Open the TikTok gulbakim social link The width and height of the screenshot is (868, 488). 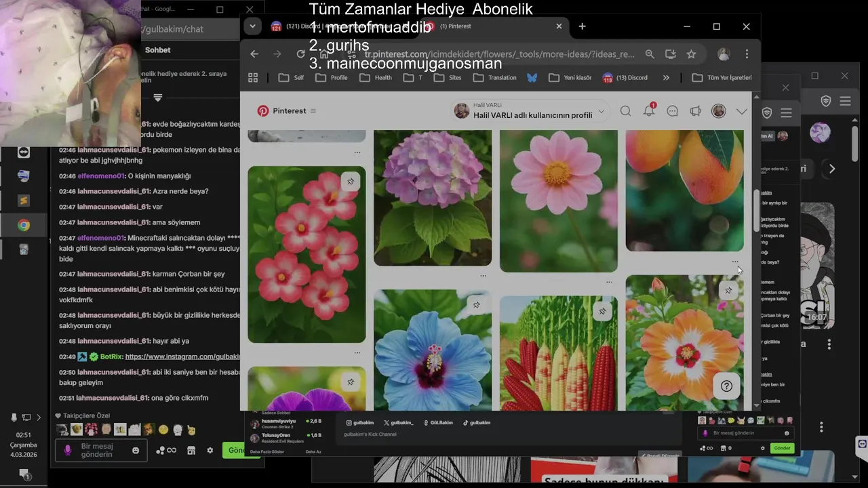[477, 422]
